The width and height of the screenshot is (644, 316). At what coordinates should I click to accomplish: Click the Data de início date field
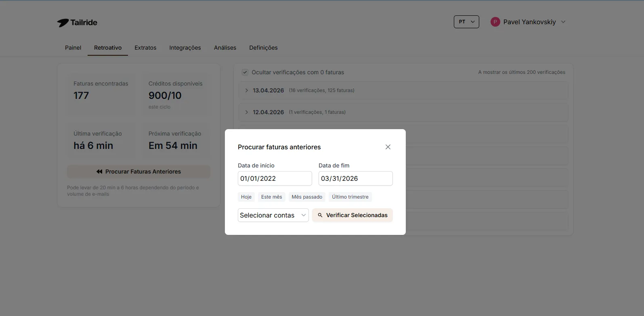click(x=275, y=178)
